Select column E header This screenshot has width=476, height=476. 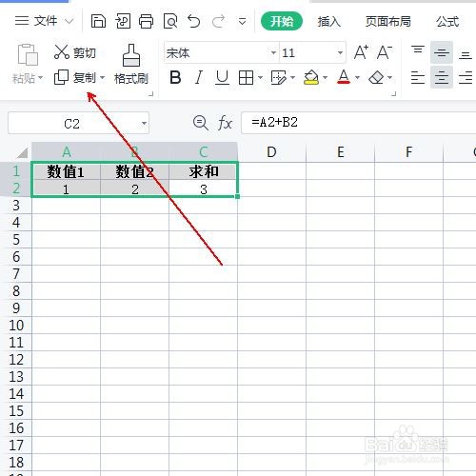pyautogui.click(x=341, y=152)
